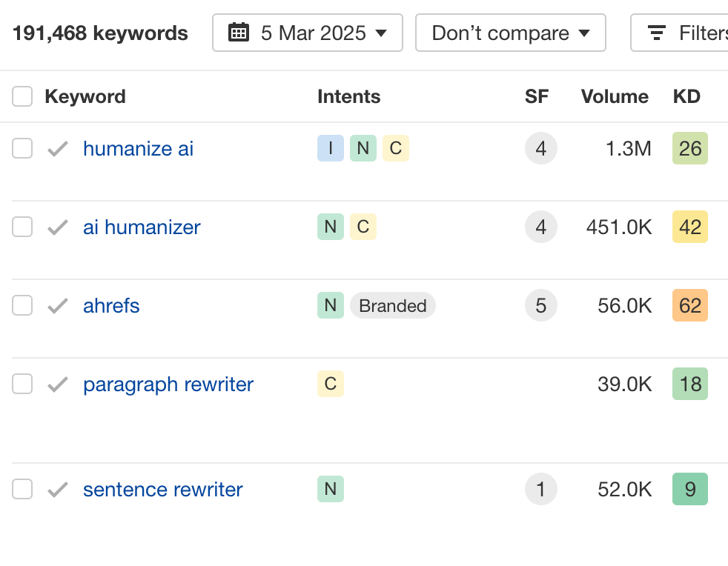Click the green KD badge showing 26

click(x=690, y=148)
